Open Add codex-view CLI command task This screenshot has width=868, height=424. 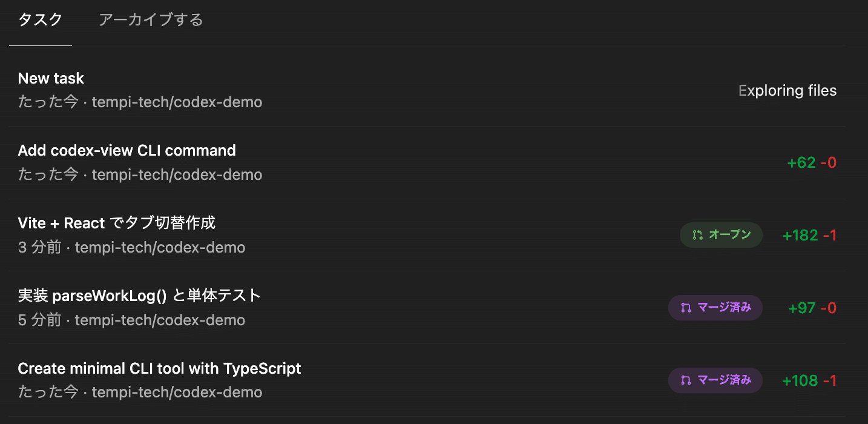click(x=127, y=150)
